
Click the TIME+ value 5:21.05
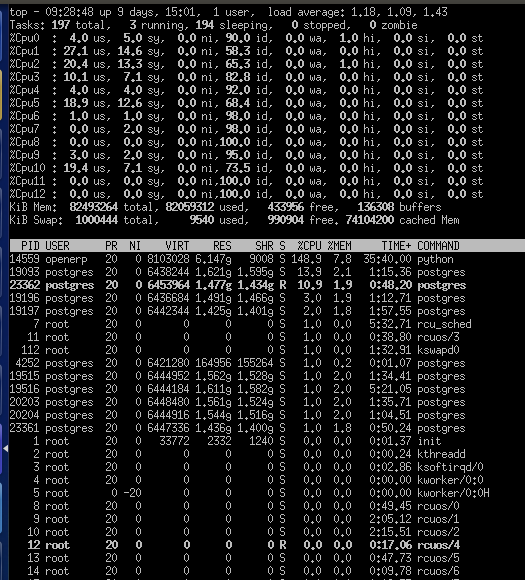coord(390,389)
